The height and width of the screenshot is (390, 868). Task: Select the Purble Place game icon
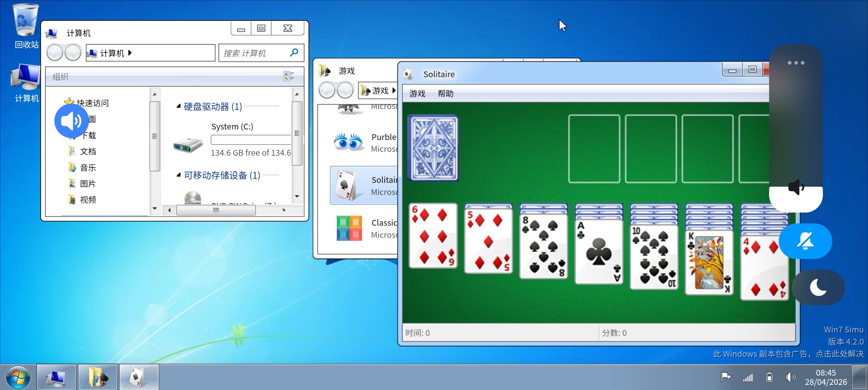pyautogui.click(x=349, y=142)
